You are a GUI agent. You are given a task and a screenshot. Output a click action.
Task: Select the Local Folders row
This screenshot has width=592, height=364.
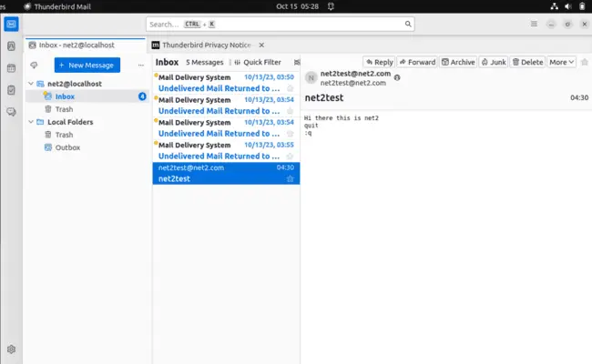pos(87,122)
